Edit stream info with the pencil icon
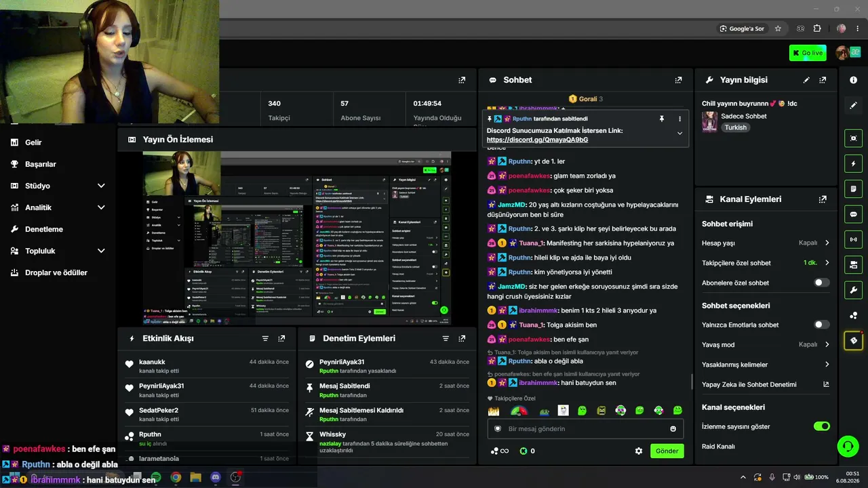The height and width of the screenshot is (488, 868). (x=806, y=80)
